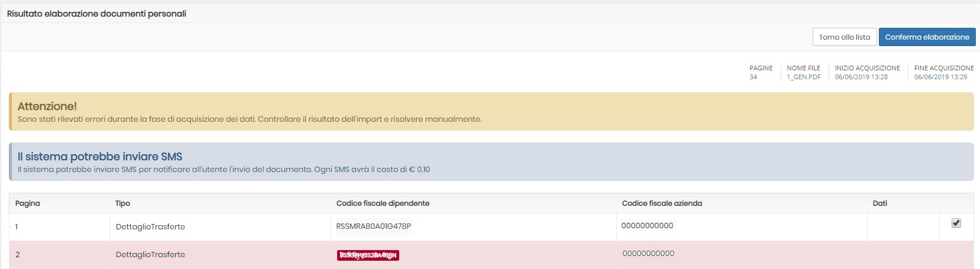This screenshot has width=980, height=269.
Task: Click the employee code field RSSMRA80A01G478P
Action: [373, 226]
